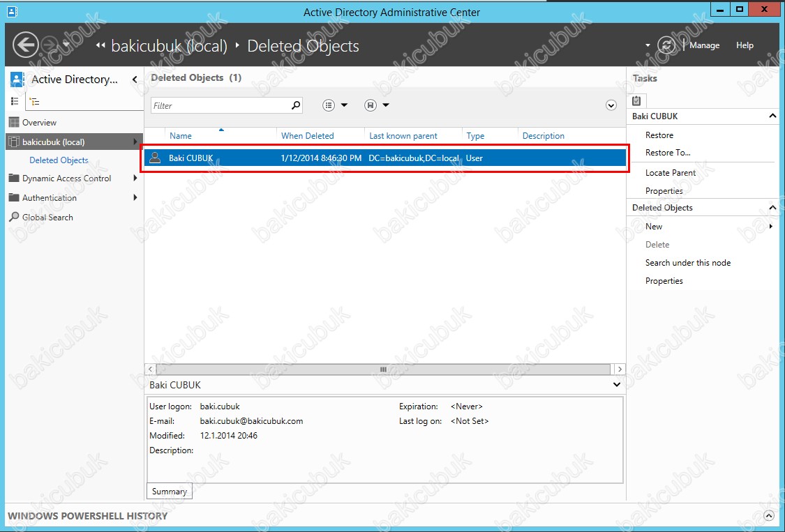Open the header dropdown arrow beside refresh
785x532 pixels.
tap(648, 45)
